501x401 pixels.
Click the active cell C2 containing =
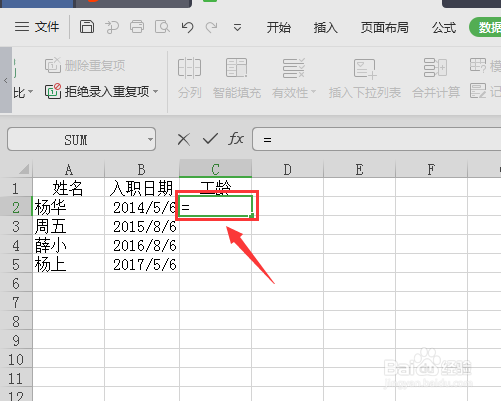tap(216, 207)
